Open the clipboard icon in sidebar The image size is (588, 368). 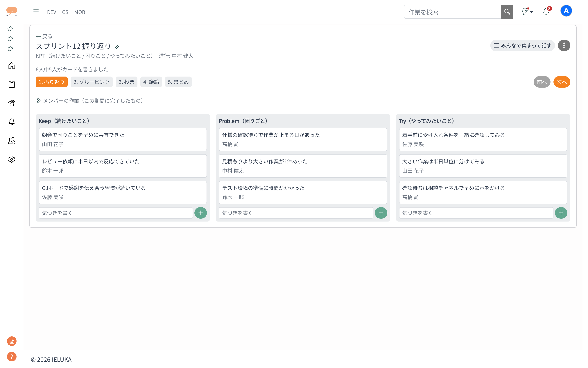coord(12,84)
